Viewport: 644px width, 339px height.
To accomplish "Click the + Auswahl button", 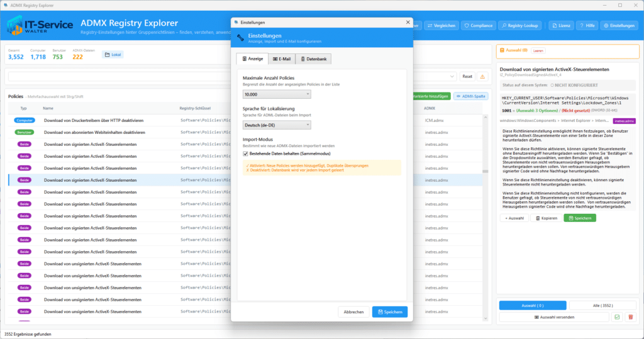I will click(514, 218).
